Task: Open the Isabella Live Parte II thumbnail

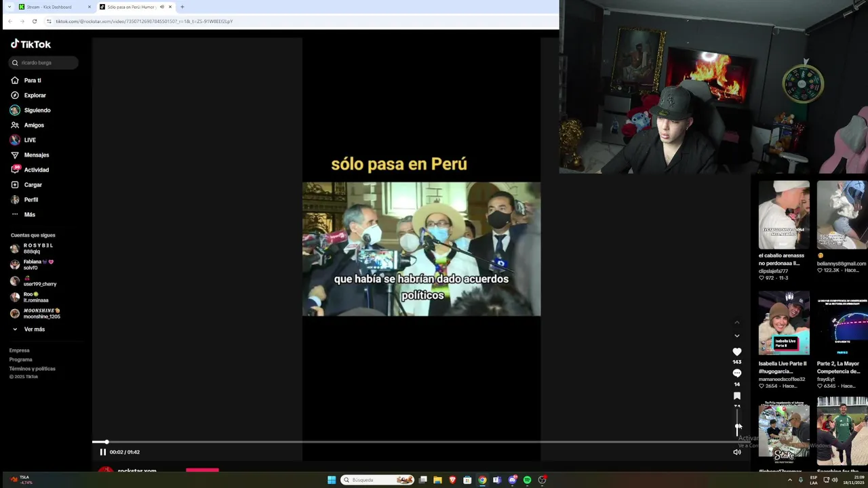Action: [784, 323]
